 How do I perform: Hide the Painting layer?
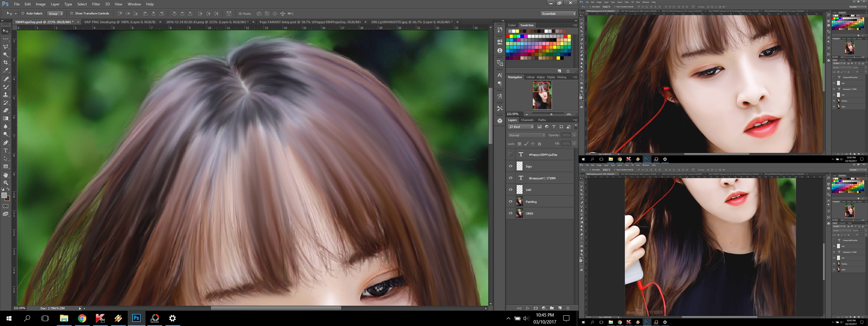coord(511,201)
